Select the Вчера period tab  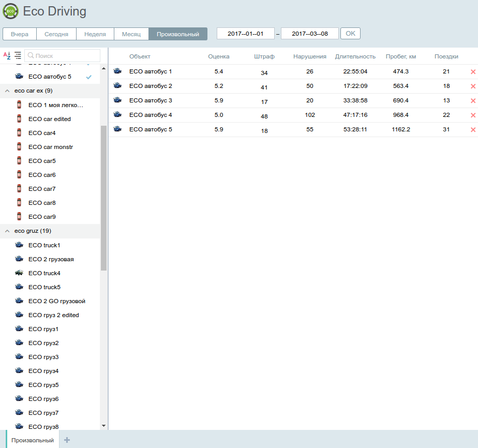20,34
